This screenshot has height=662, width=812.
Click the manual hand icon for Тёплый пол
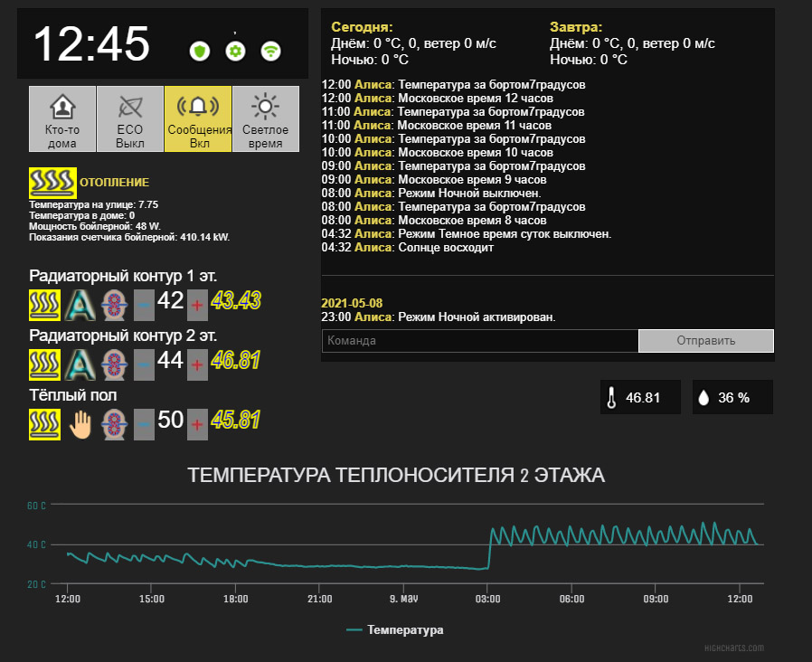(80, 424)
